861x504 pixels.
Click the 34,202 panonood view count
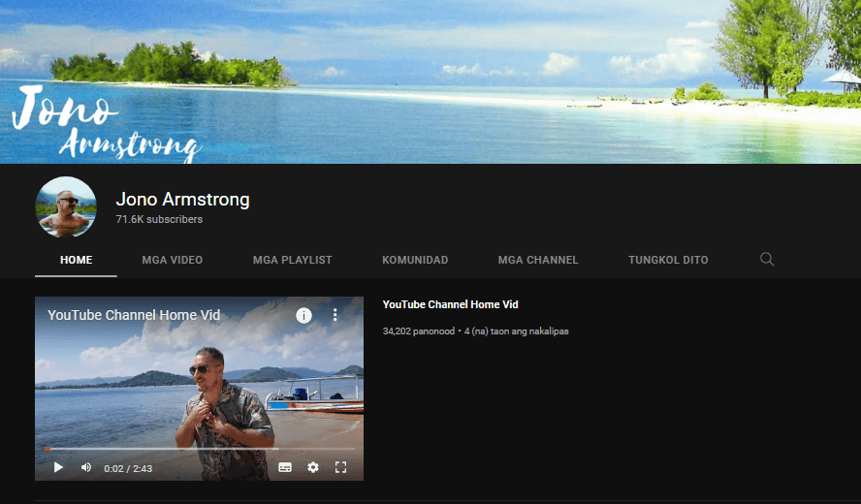419,331
